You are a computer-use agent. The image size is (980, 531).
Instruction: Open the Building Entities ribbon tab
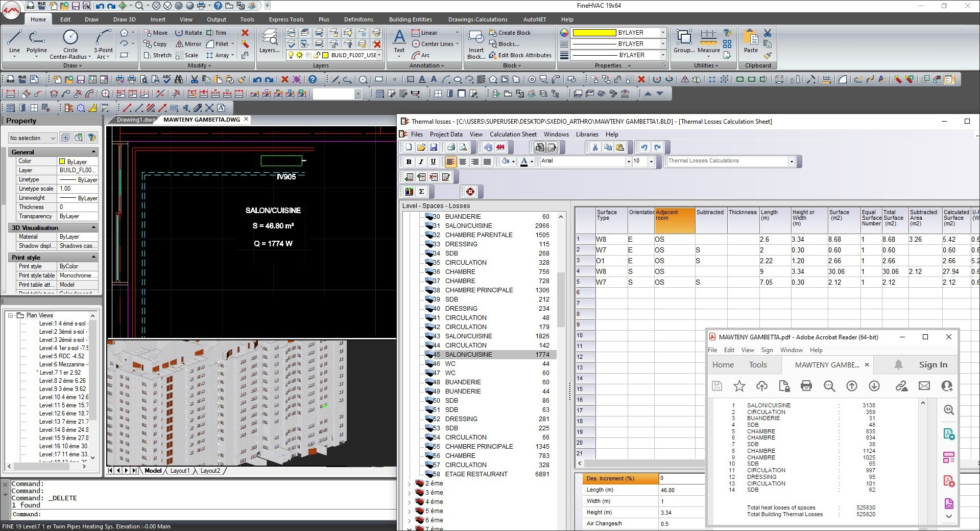point(410,19)
